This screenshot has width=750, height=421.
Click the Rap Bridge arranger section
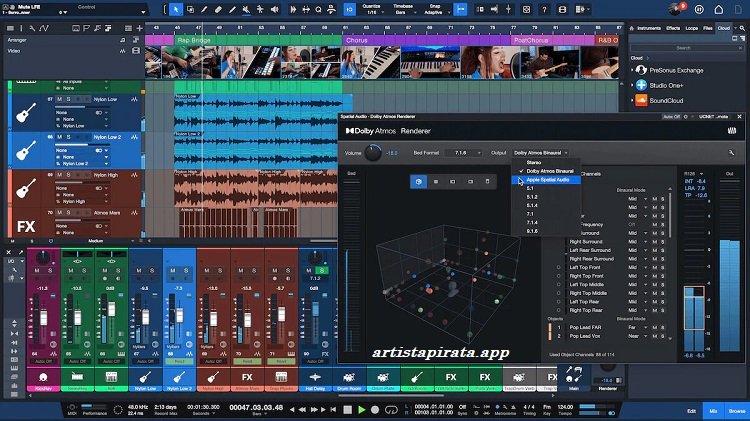(258, 40)
